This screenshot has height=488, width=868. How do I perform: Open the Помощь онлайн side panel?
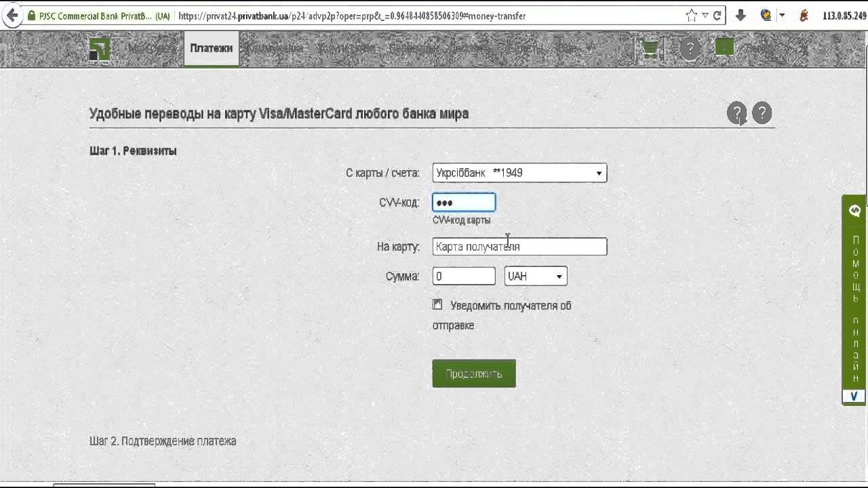(x=854, y=299)
